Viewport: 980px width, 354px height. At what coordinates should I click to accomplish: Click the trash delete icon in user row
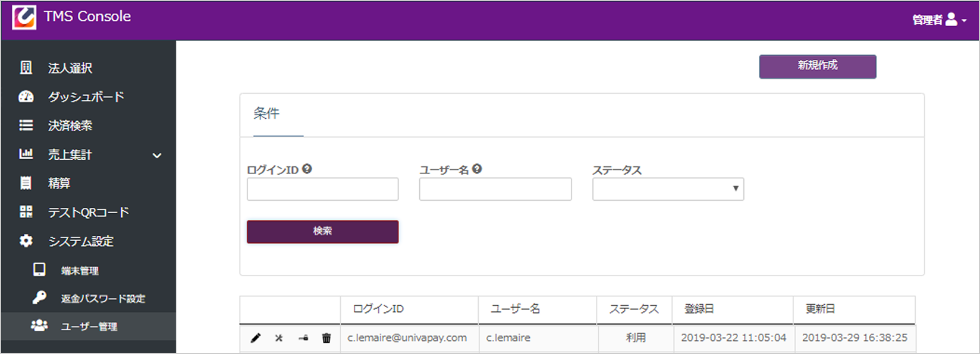tap(326, 338)
